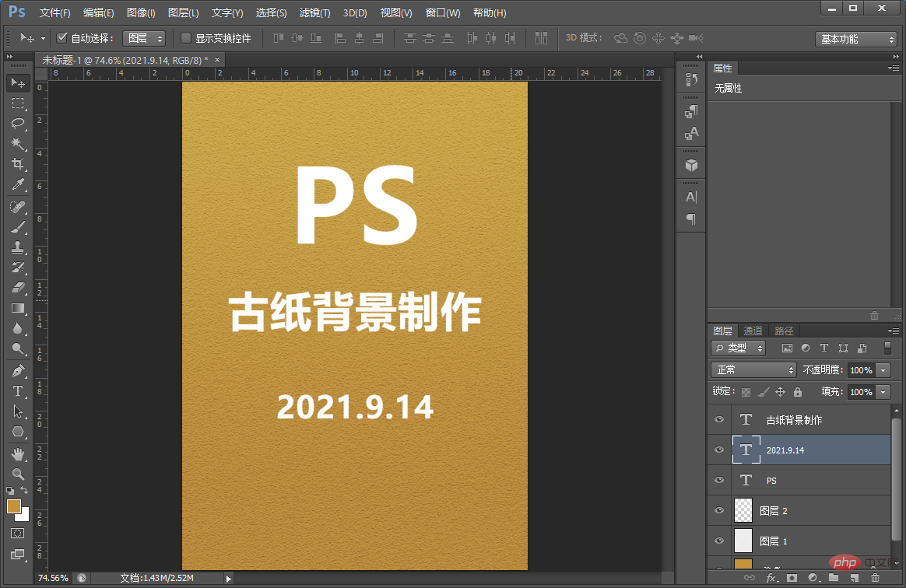Toggle Quick Mask mode
The width and height of the screenshot is (906, 588).
click(18, 533)
